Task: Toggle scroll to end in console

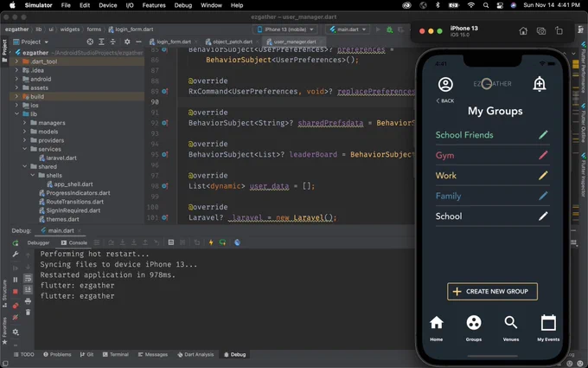Action: (x=29, y=289)
